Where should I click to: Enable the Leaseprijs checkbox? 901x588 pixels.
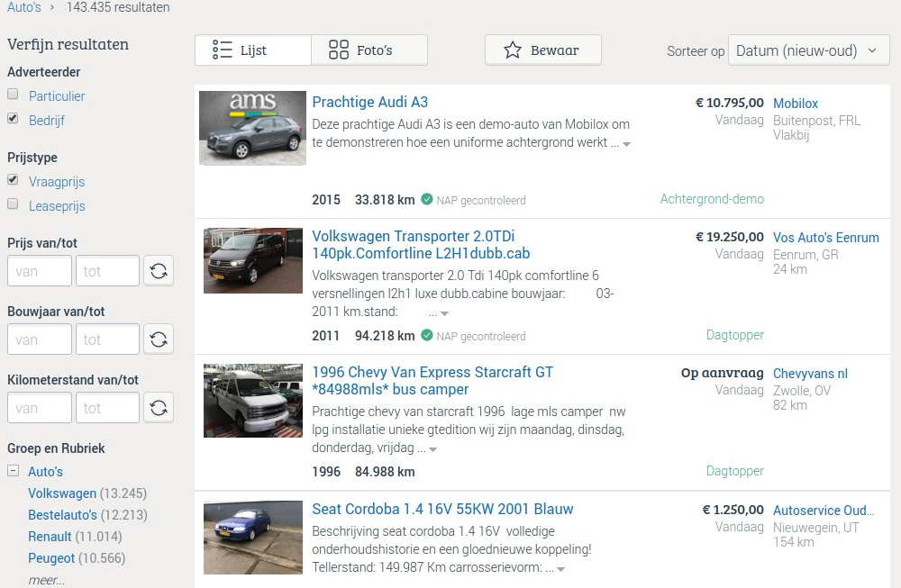point(13,204)
